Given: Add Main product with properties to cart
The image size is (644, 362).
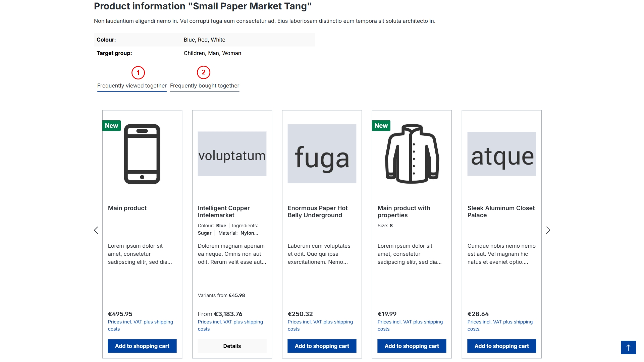Looking at the screenshot, I should pos(412,346).
